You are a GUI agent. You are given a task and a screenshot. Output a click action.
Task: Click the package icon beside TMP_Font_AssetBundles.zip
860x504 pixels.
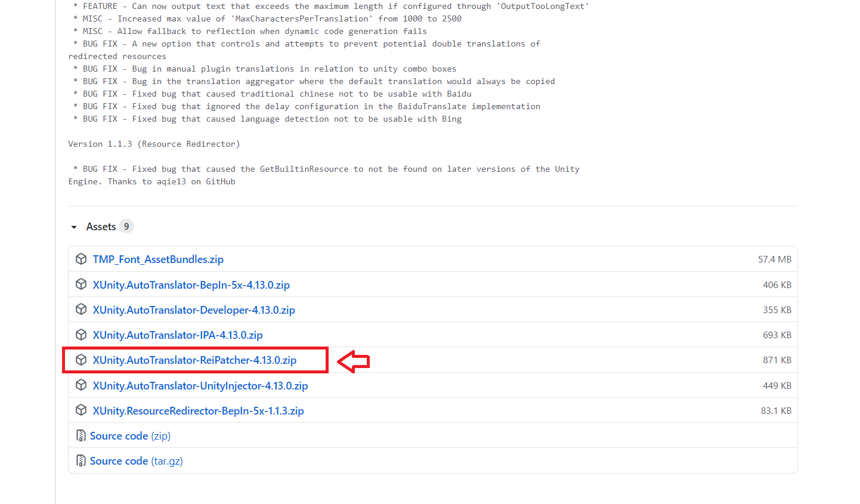click(81, 259)
